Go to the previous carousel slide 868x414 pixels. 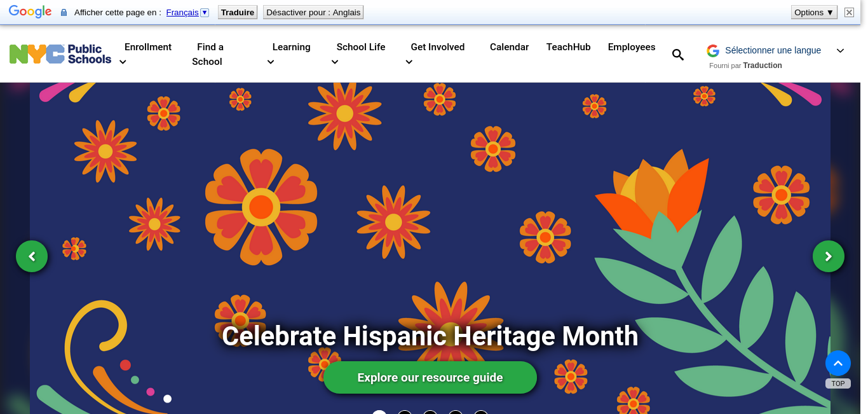pyautogui.click(x=32, y=256)
